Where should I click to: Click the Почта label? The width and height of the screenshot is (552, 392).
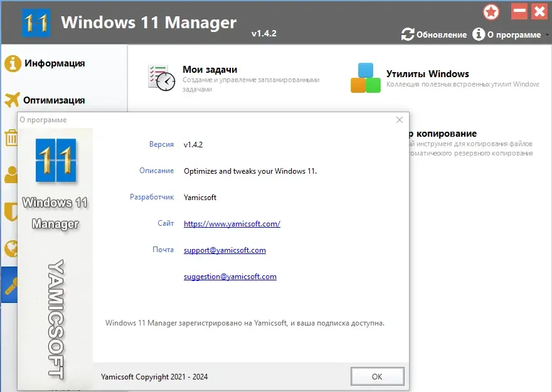click(163, 250)
